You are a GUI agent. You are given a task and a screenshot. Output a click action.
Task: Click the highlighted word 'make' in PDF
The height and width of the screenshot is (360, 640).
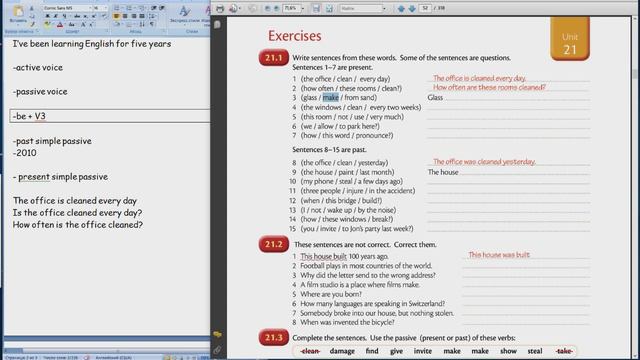click(331, 98)
